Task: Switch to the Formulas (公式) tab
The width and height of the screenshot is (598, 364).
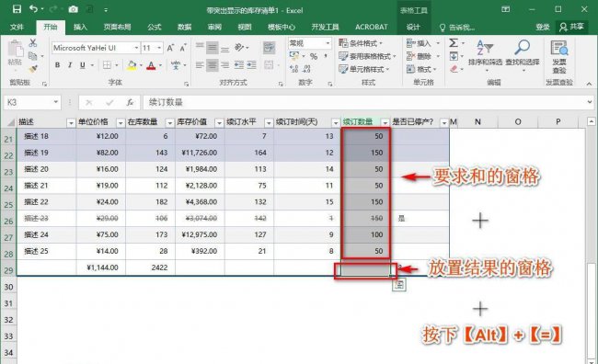Action: coord(154,27)
